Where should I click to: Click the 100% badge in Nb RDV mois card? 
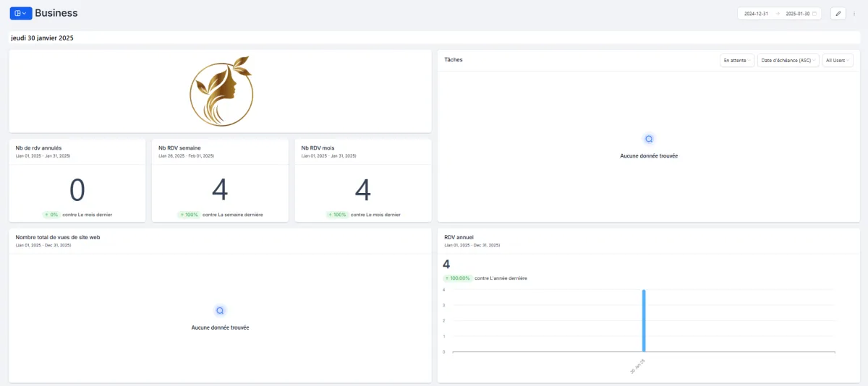point(337,215)
